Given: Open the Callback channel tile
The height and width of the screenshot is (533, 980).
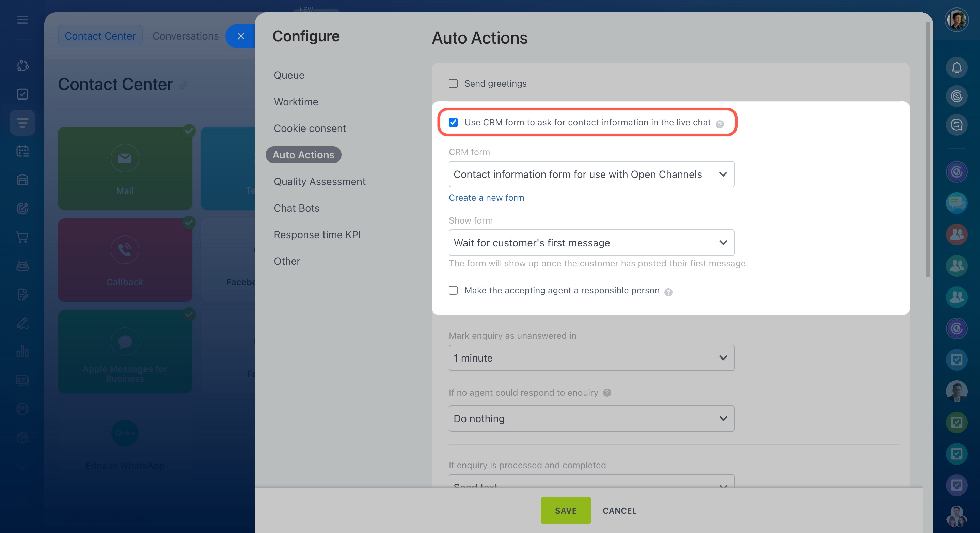Looking at the screenshot, I should coord(125,260).
